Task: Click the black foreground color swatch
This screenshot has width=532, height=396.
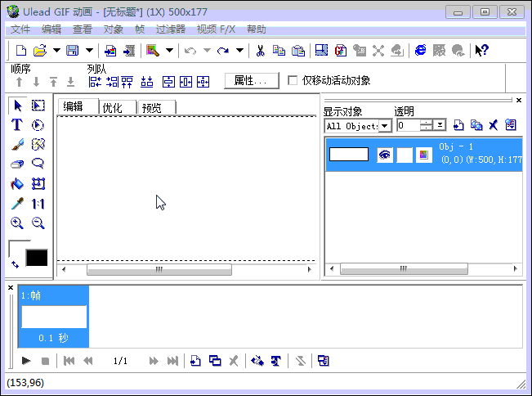Action: click(x=36, y=258)
